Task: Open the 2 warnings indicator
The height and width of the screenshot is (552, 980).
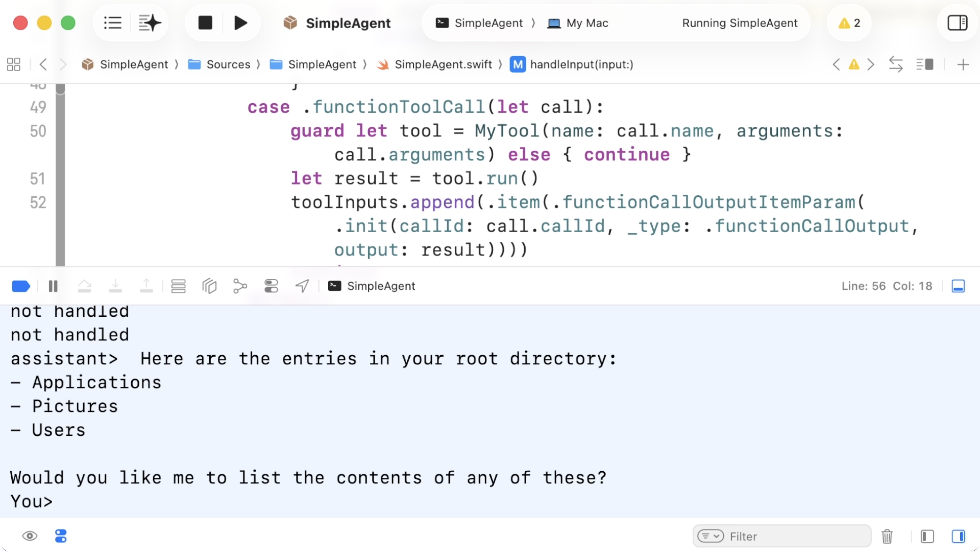Action: pos(849,23)
